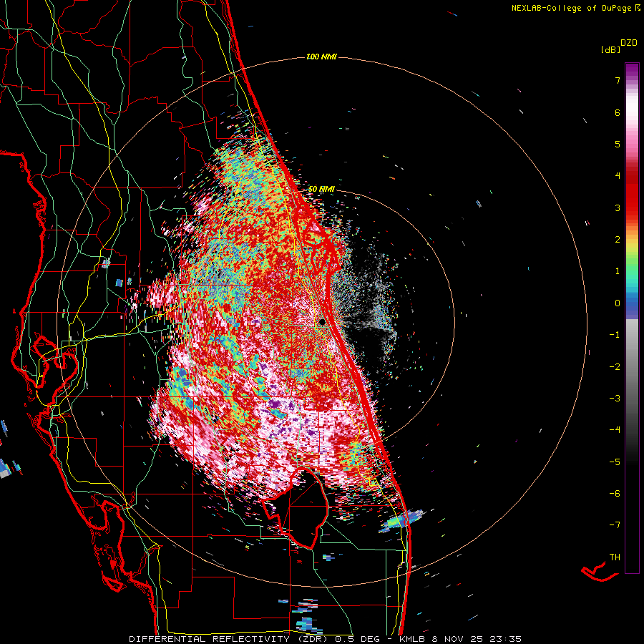Click the -3 value on the color scale
This screenshot has width=644, height=644.
pos(615,399)
